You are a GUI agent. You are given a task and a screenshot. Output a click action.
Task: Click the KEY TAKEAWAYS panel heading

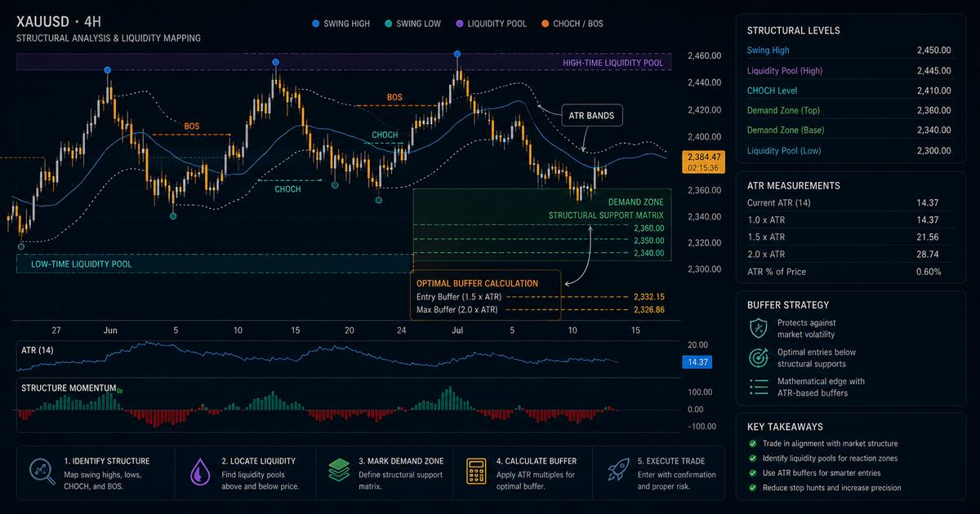click(x=785, y=427)
